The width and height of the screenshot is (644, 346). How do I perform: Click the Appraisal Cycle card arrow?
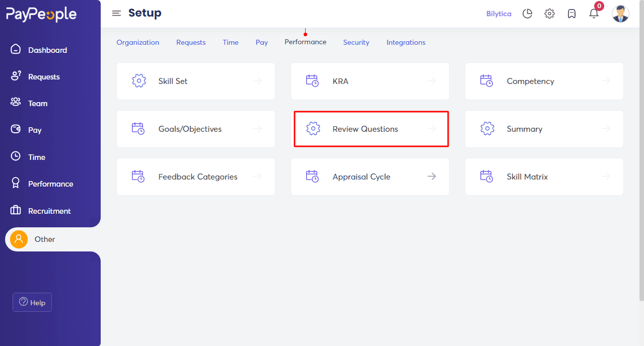[432, 176]
